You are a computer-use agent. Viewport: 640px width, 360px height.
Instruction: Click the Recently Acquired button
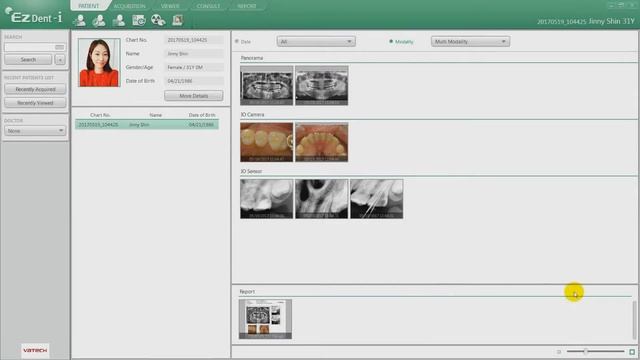(35, 89)
